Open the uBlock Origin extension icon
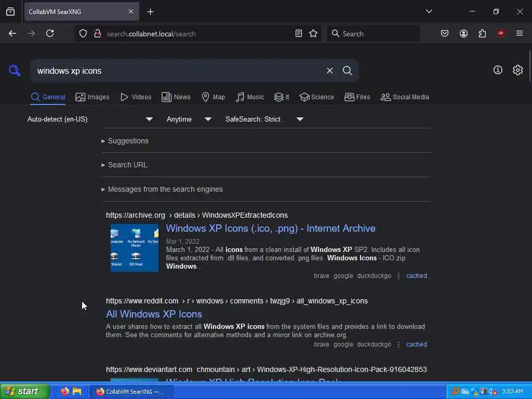 pos(501,33)
